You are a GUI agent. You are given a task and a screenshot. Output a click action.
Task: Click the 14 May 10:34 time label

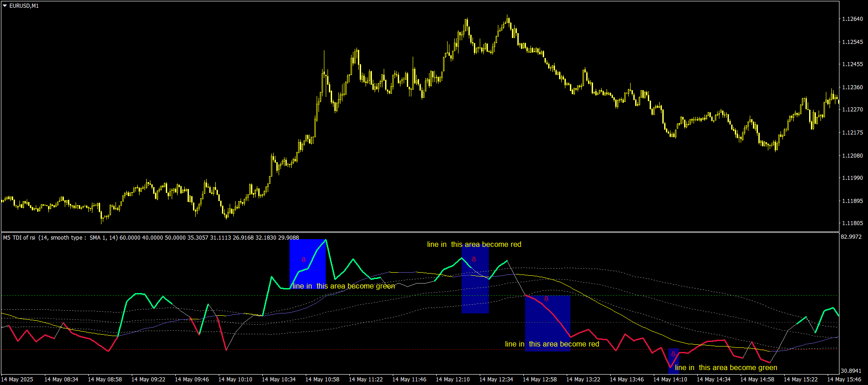coord(279,380)
